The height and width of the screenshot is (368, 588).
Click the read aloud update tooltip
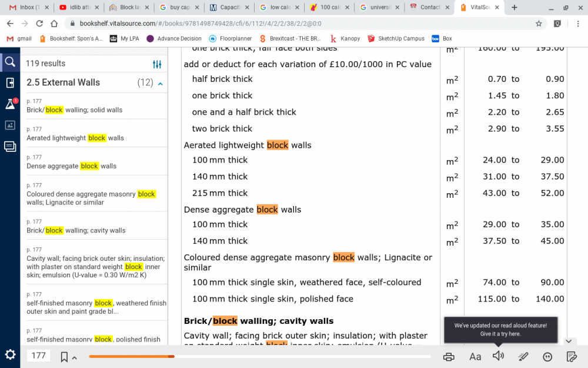click(x=500, y=330)
